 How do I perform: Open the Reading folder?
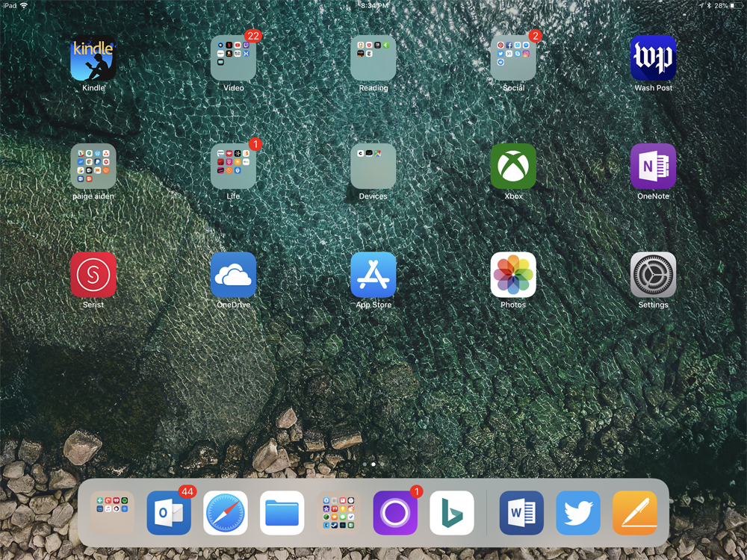[373, 58]
